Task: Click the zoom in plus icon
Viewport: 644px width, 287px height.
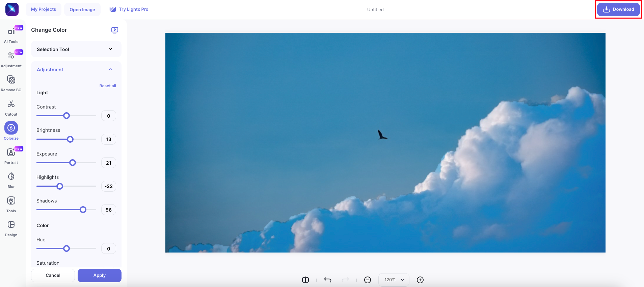Action: (420, 280)
